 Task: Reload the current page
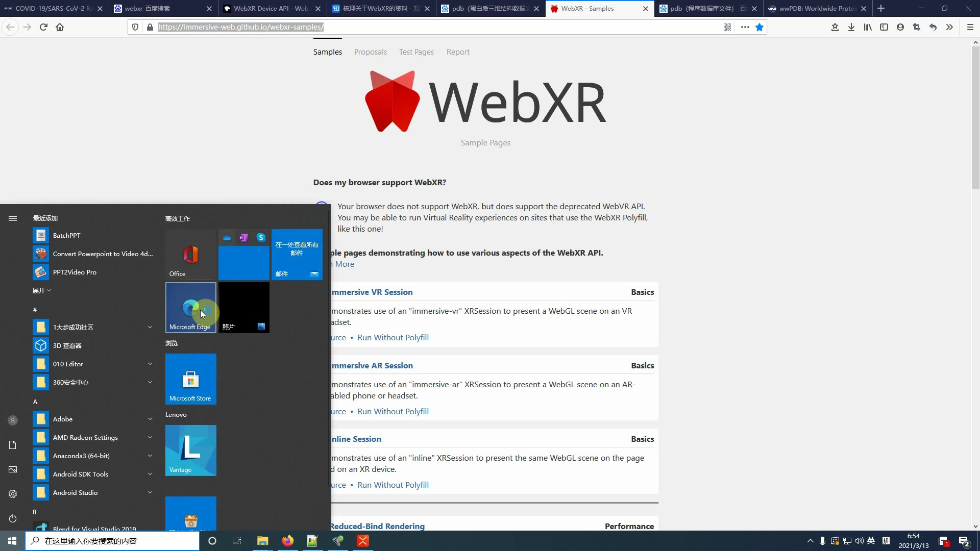coord(43,27)
